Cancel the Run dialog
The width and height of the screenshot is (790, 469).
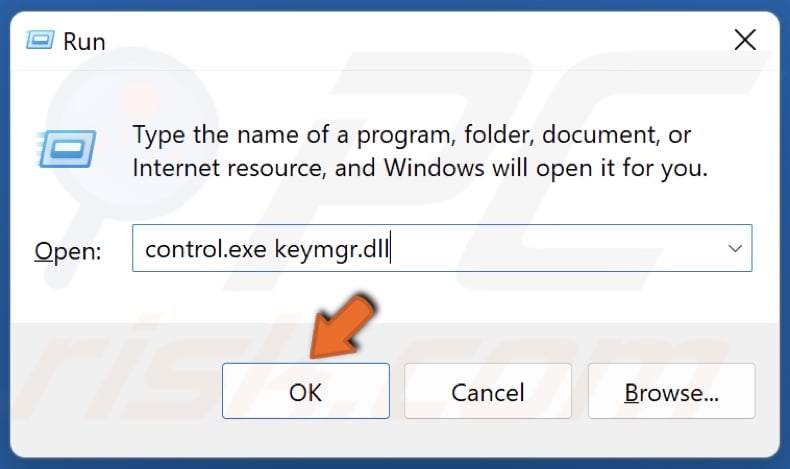pyautogui.click(x=488, y=391)
